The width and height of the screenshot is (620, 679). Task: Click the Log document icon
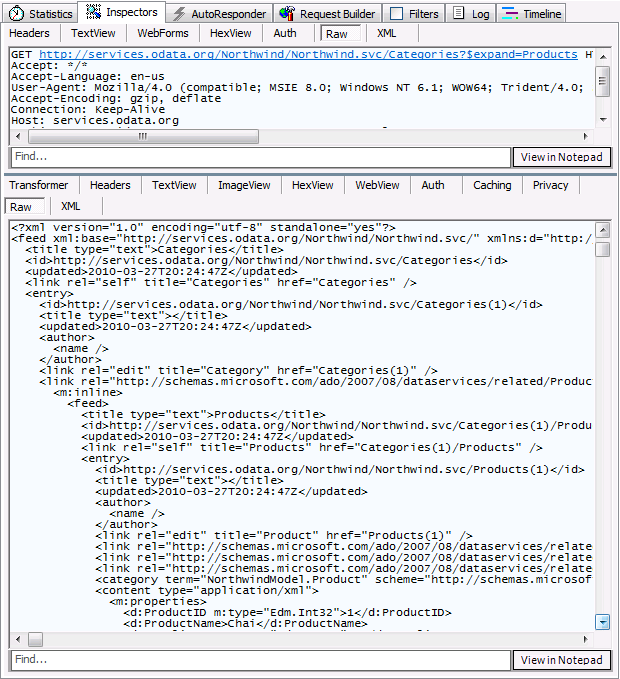(458, 13)
